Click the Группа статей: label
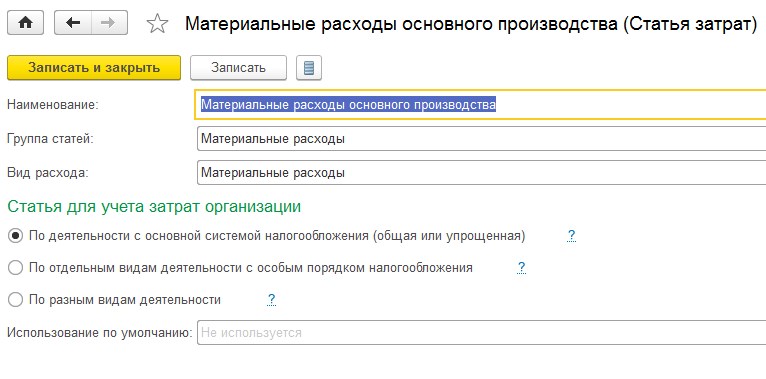766x379 pixels. point(50,139)
